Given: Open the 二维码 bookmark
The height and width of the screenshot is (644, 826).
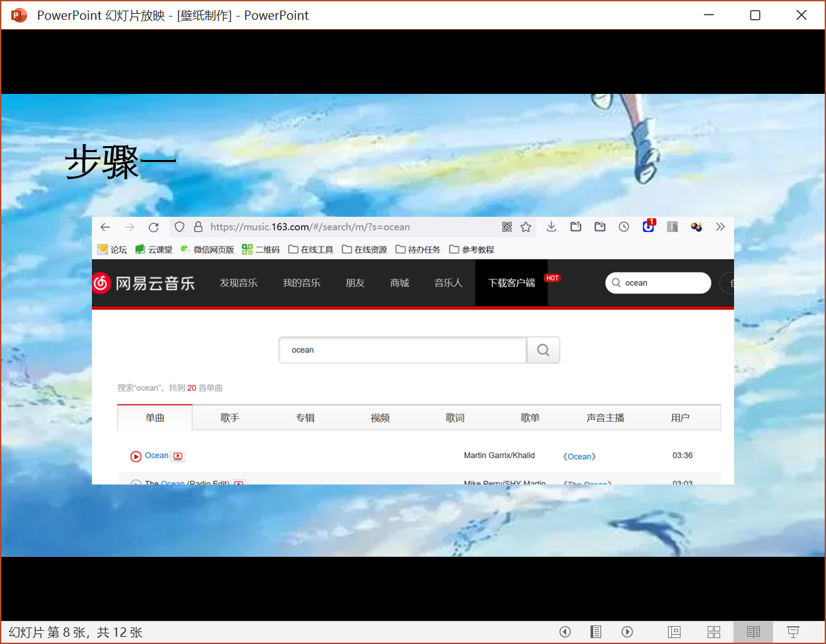Looking at the screenshot, I should pyautogui.click(x=261, y=249).
